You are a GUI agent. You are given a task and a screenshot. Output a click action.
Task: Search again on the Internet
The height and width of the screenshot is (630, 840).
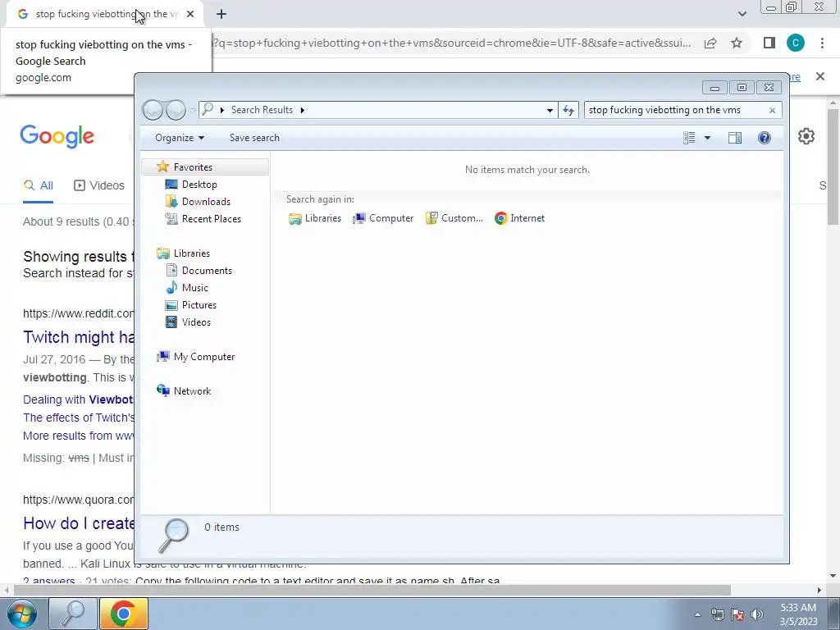(x=519, y=218)
